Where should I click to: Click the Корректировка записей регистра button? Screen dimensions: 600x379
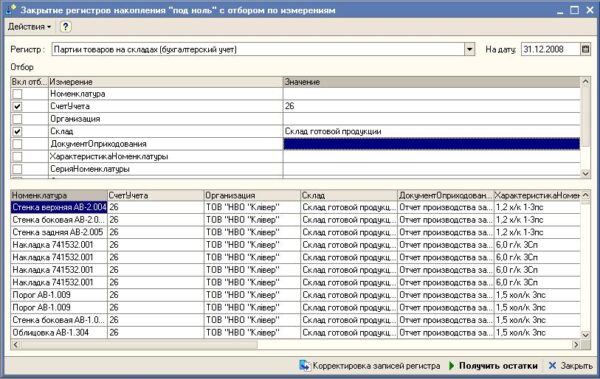370,366
